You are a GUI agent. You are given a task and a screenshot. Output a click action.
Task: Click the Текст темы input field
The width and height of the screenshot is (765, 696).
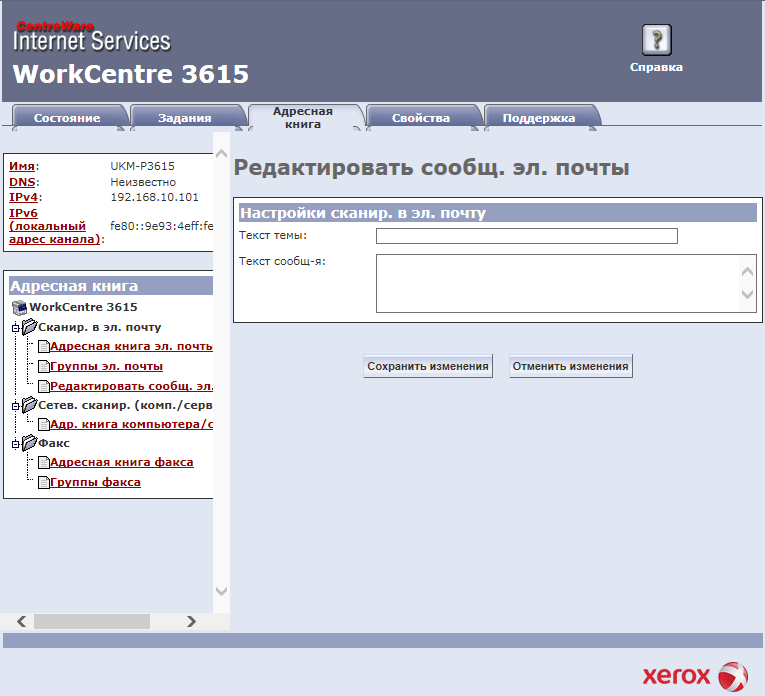(526, 236)
